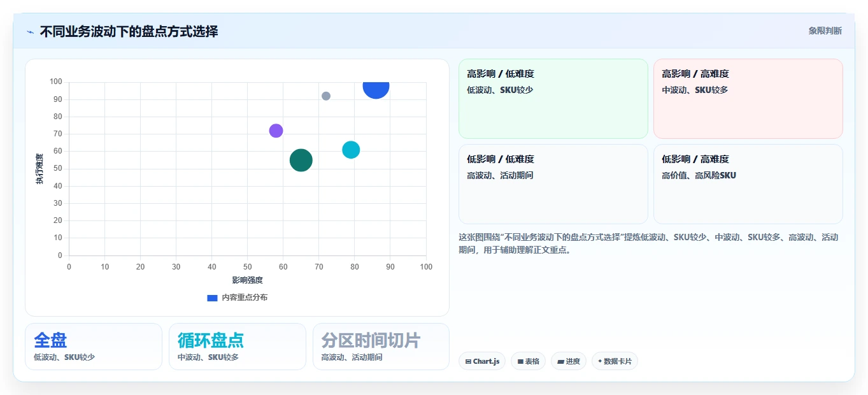
Task: Click the 表格 tag chip
Action: tap(528, 361)
